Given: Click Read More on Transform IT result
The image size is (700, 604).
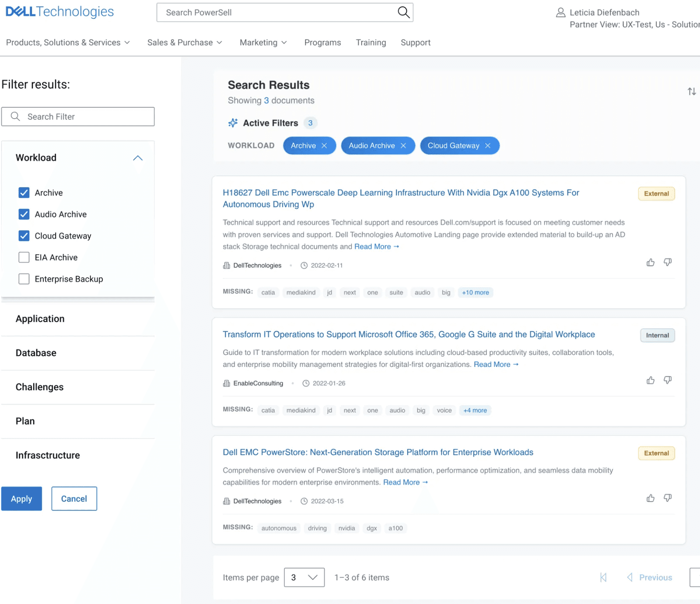Looking at the screenshot, I should pyautogui.click(x=496, y=364).
